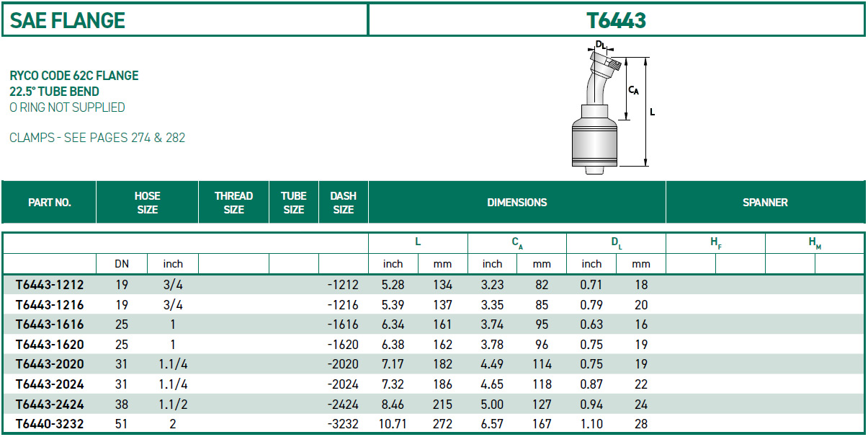The image size is (868, 437).
Task: Click the DL mm value 28
Action: point(641,423)
